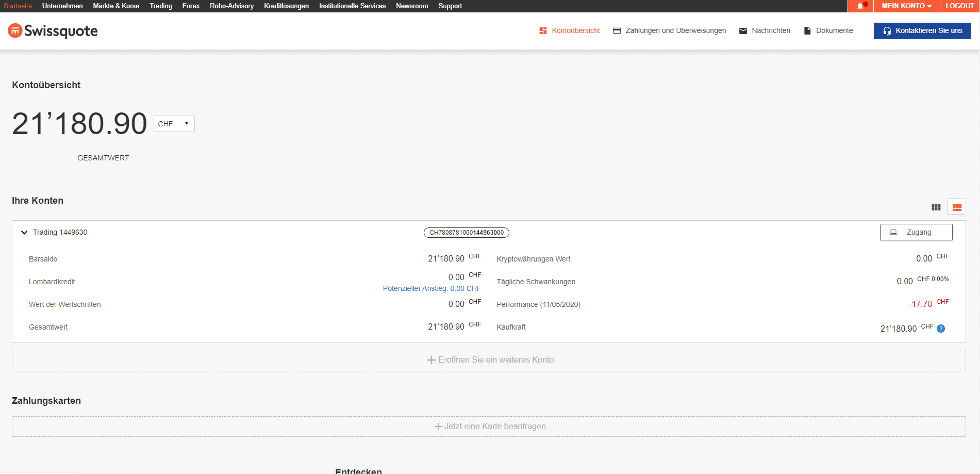The image size is (980, 474).
Task: Click the Lombardkredit label
Action: (52, 282)
